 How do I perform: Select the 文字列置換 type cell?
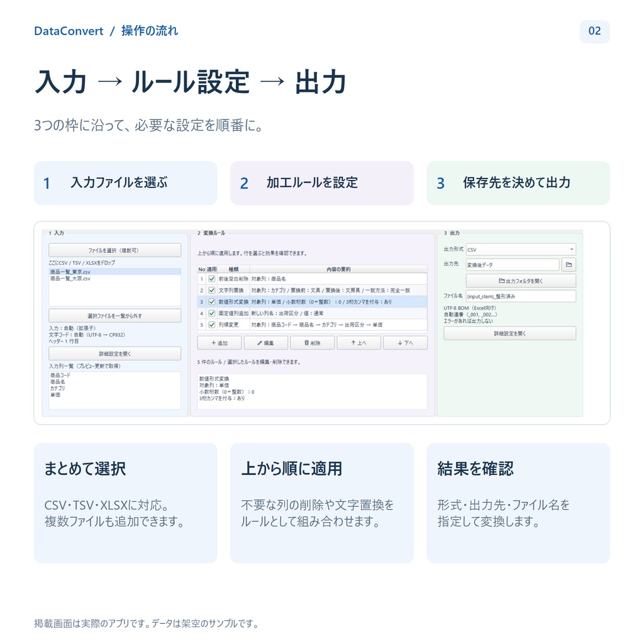point(233,291)
